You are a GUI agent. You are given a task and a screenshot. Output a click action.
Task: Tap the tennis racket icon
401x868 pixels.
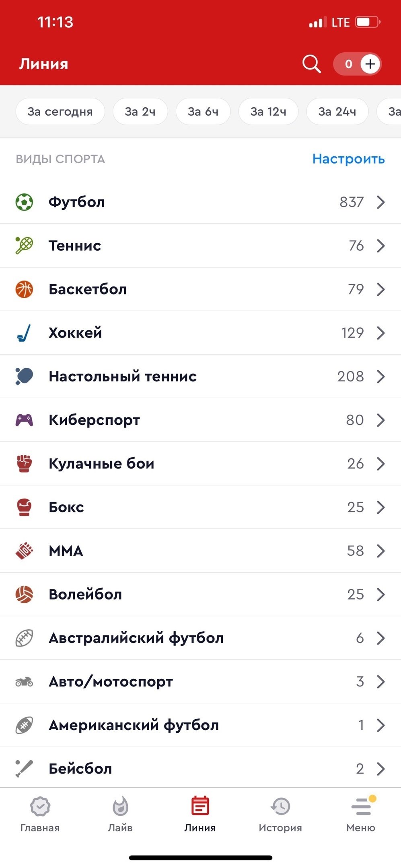coord(24,246)
